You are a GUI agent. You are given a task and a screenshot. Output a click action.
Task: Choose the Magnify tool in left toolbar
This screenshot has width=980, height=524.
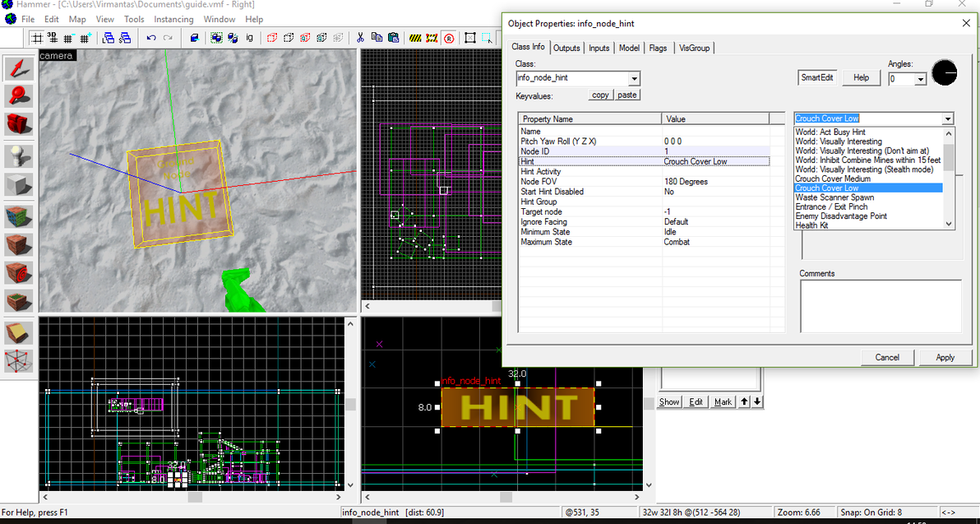click(x=19, y=95)
